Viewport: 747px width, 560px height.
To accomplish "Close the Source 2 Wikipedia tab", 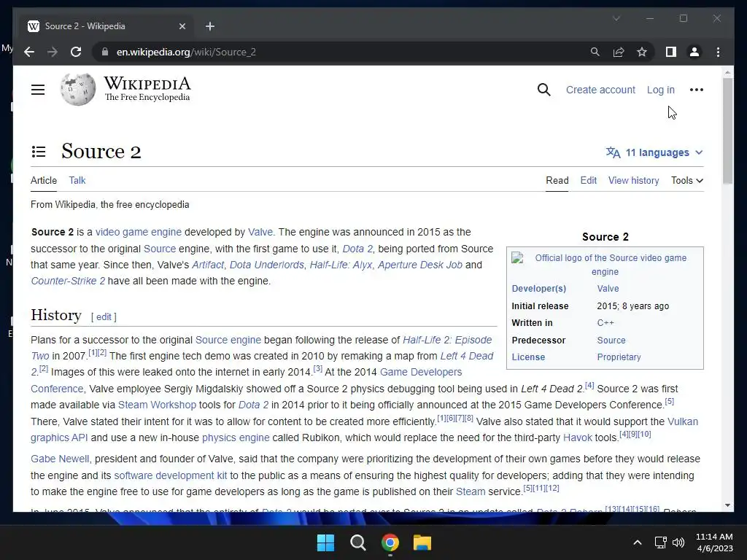I will tap(182, 26).
